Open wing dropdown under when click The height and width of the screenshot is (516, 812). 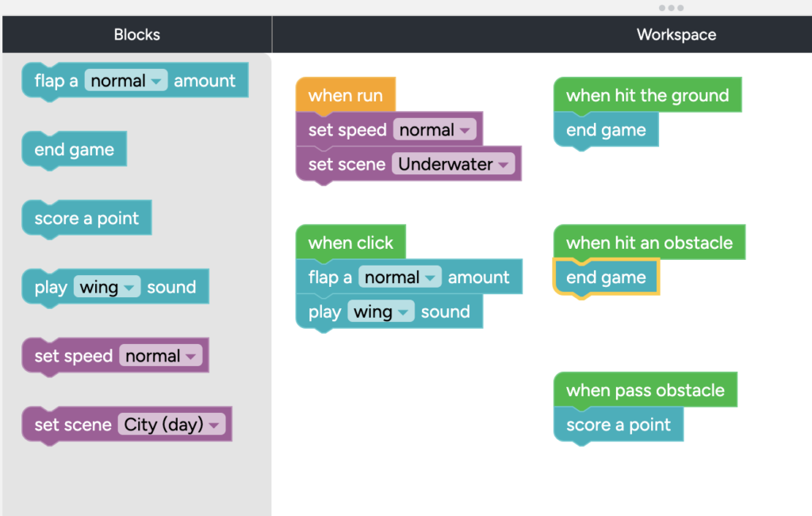[381, 312]
